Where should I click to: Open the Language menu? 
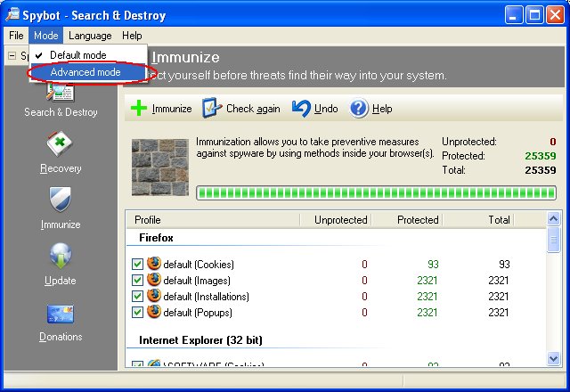(90, 36)
